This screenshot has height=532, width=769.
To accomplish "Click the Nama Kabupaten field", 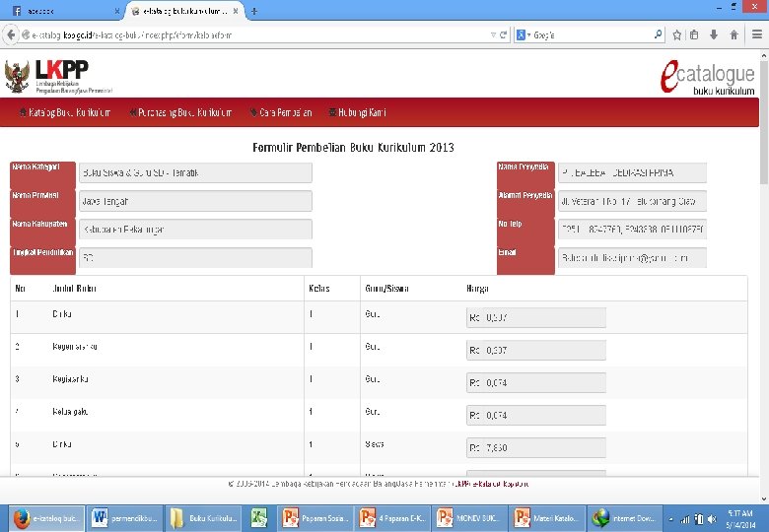I will click(x=195, y=230).
